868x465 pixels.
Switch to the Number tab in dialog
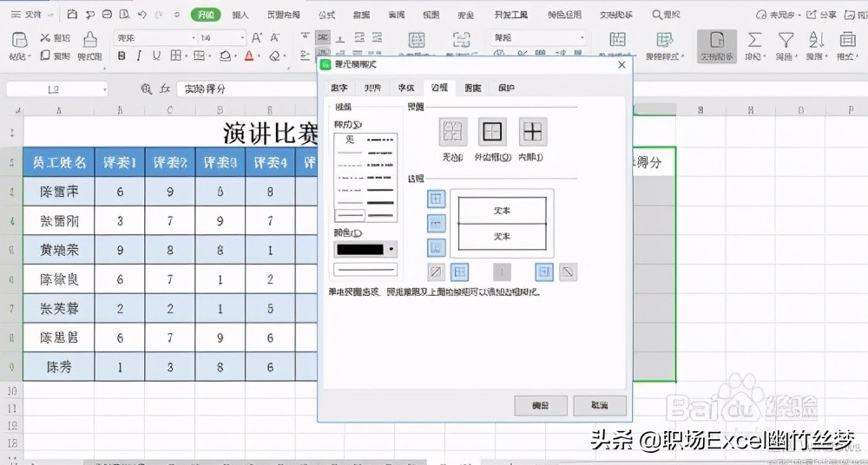point(339,88)
